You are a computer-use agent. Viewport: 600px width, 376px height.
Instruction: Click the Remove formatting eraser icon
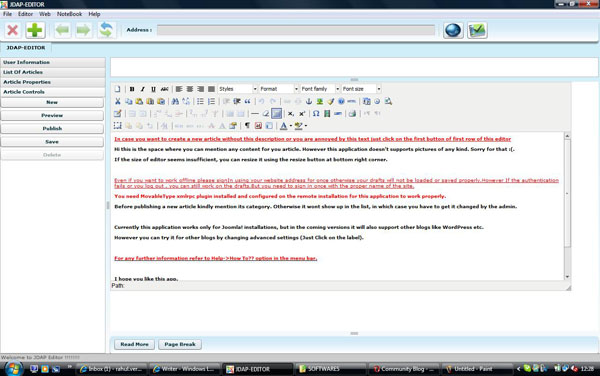(266, 114)
